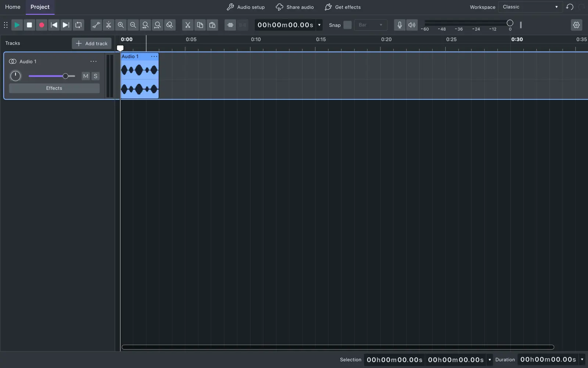The height and width of the screenshot is (368, 588).
Task: Open the Selection time format dropdown arrow
Action: coord(490,360)
